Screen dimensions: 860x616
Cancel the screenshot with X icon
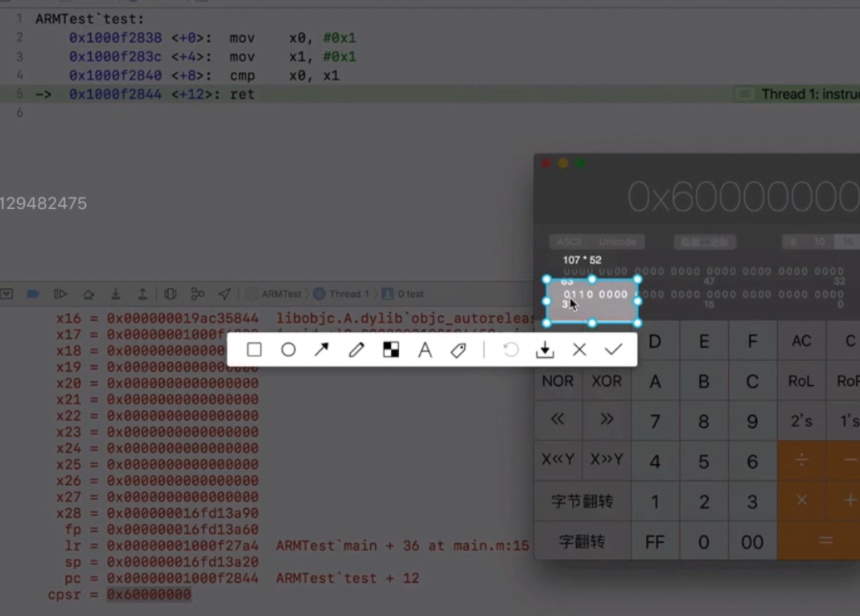(x=579, y=350)
